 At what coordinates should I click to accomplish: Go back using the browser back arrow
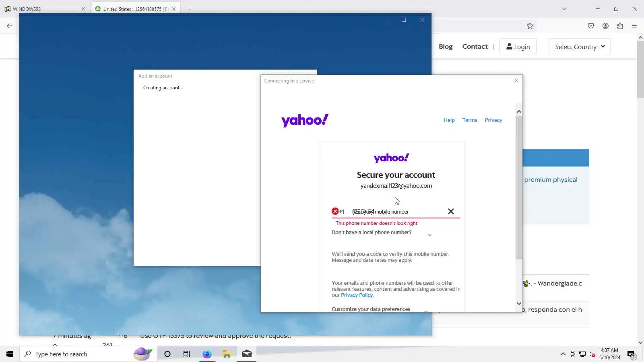pos(10,26)
